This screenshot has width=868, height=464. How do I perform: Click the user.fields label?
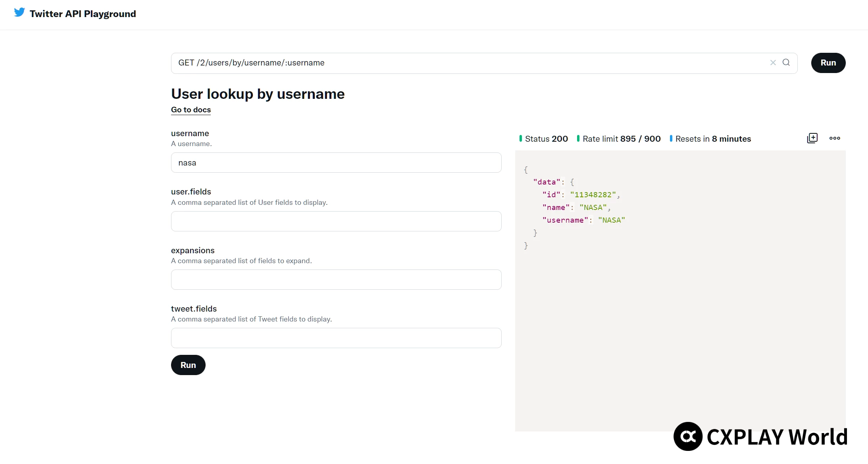click(x=191, y=192)
